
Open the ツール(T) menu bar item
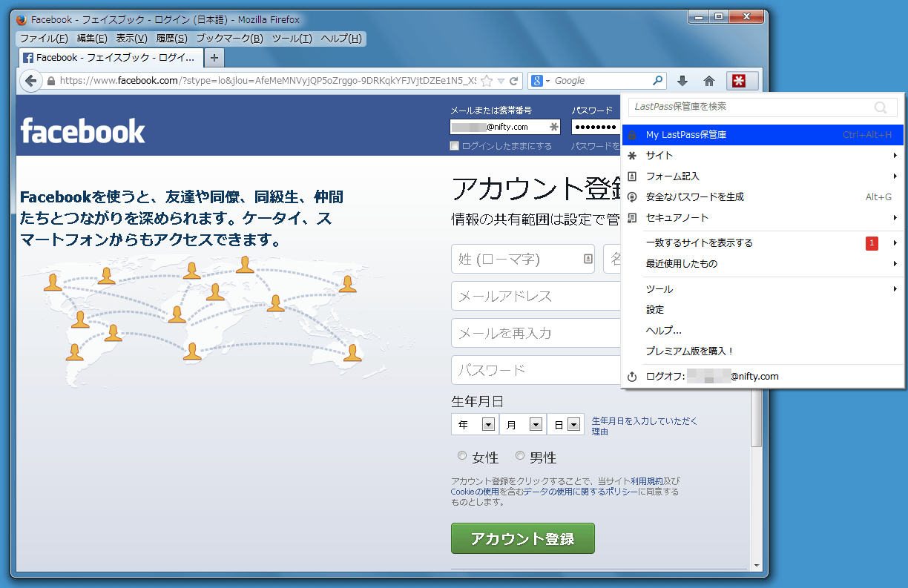coord(292,39)
